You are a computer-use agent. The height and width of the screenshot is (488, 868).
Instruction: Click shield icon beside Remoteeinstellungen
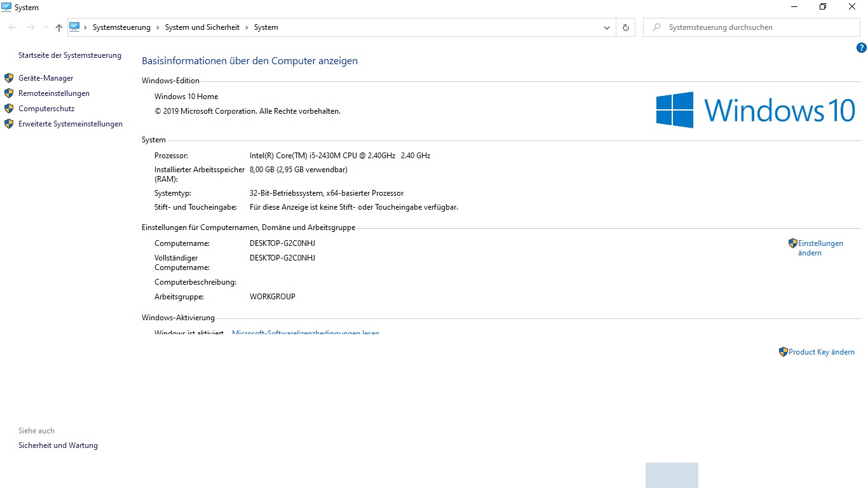pos(9,93)
